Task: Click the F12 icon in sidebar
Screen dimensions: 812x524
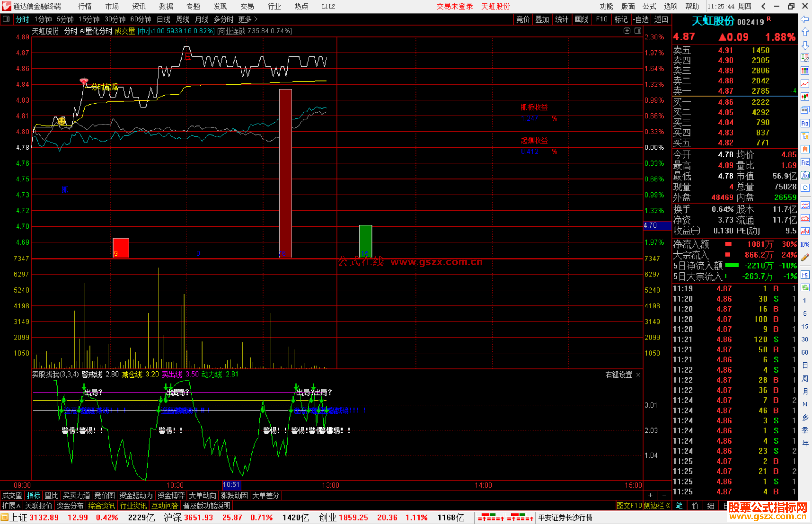Action: (x=805, y=162)
